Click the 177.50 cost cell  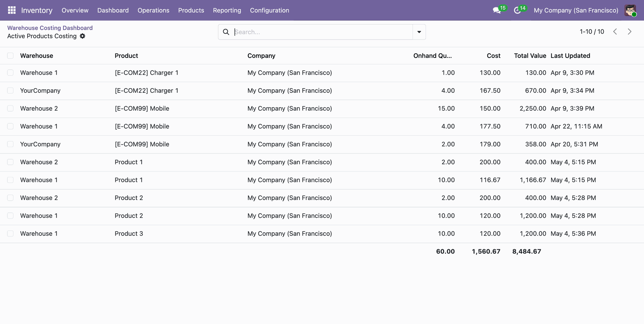[x=490, y=126]
